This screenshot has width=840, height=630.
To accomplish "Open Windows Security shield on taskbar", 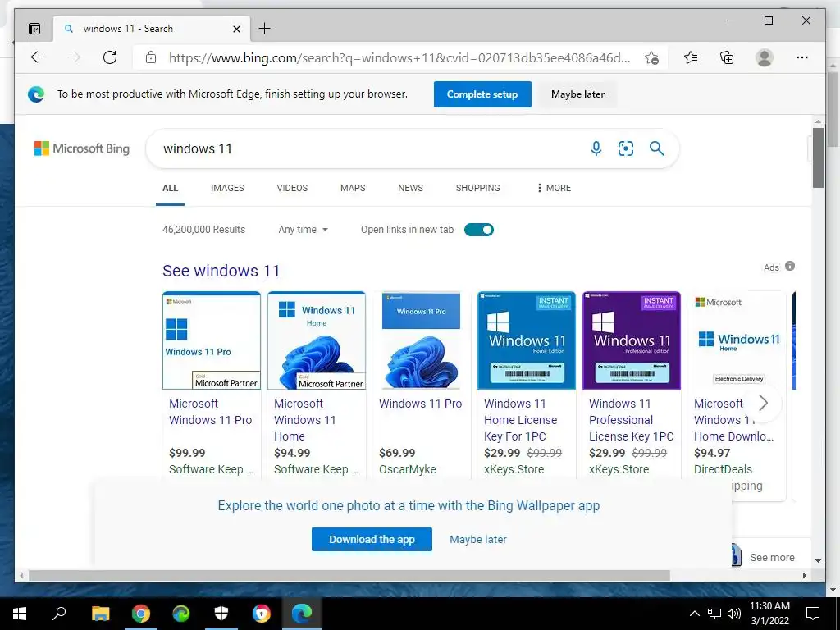I will [221, 614].
